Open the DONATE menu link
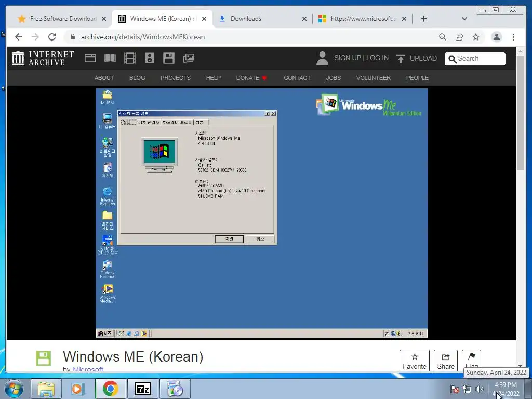 pos(251,78)
